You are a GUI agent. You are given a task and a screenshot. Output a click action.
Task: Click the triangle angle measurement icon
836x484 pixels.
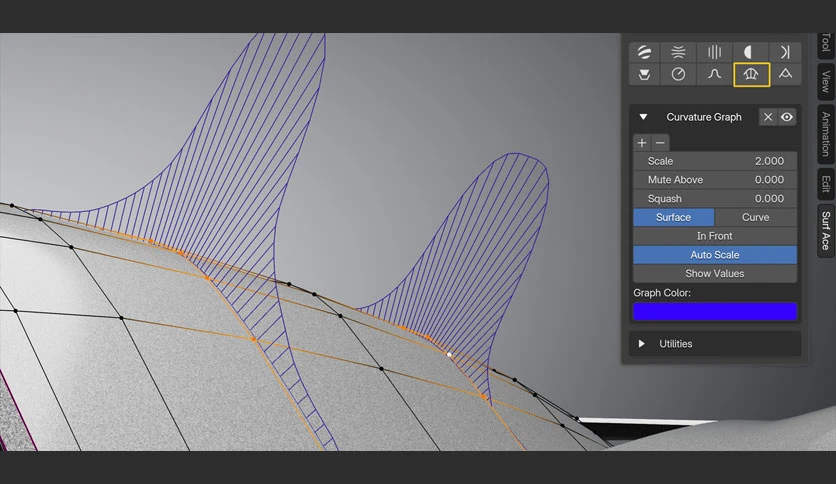pyautogui.click(x=785, y=74)
